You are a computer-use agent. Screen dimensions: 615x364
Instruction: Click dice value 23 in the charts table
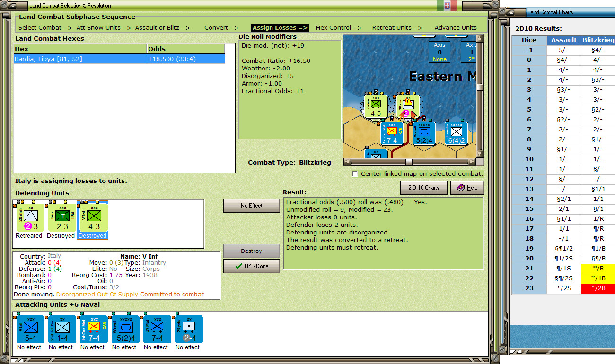click(529, 288)
